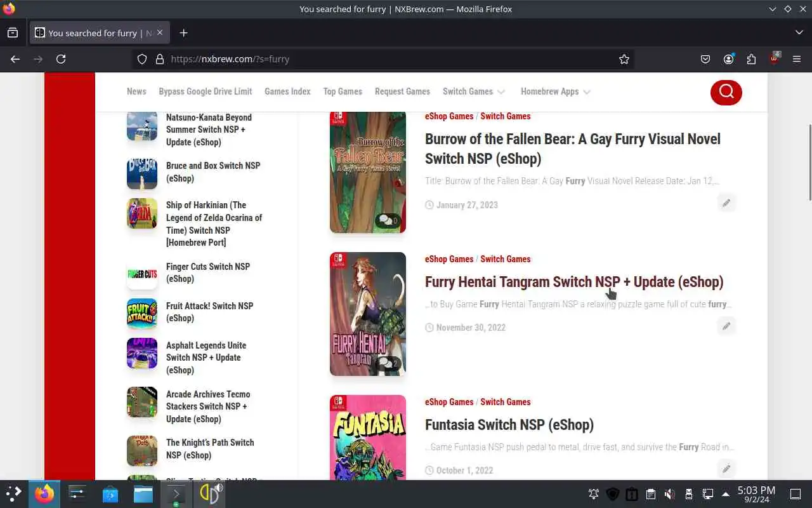Click the red site search button

[x=726, y=92]
